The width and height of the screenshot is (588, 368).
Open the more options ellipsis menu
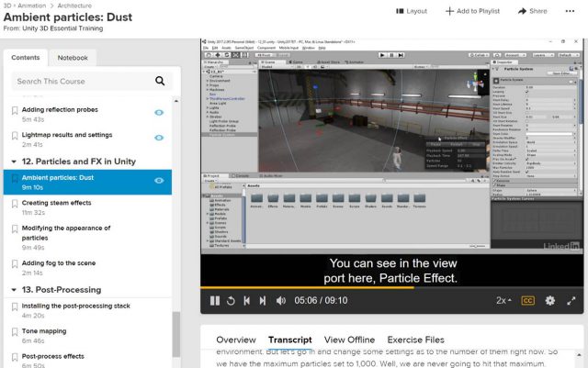point(570,11)
